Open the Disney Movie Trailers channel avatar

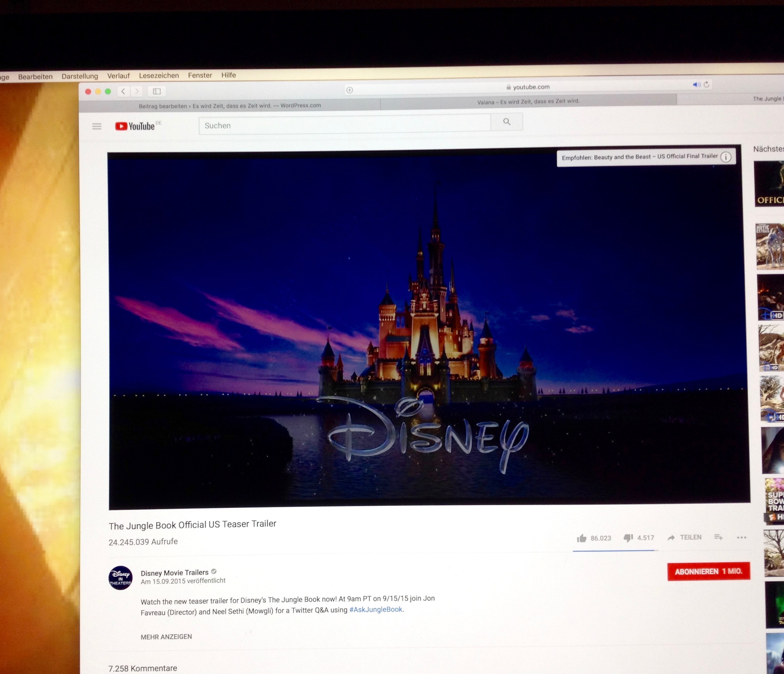coord(120,578)
